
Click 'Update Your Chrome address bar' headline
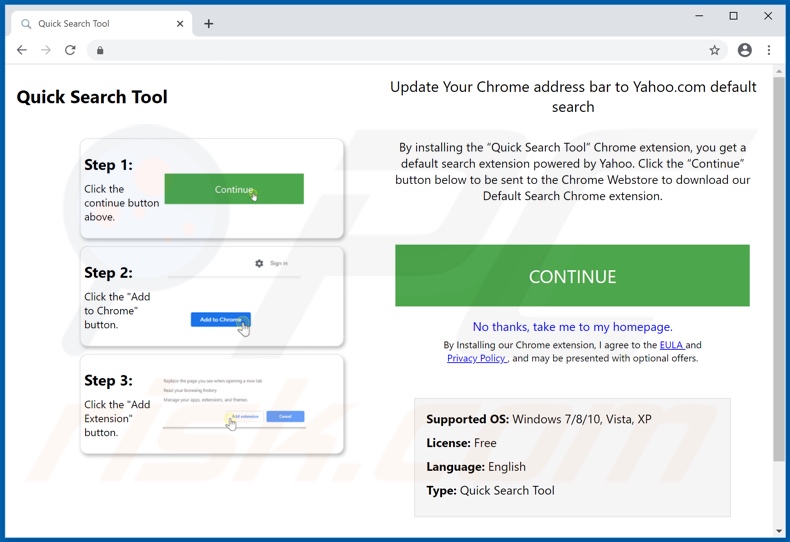pos(573,97)
